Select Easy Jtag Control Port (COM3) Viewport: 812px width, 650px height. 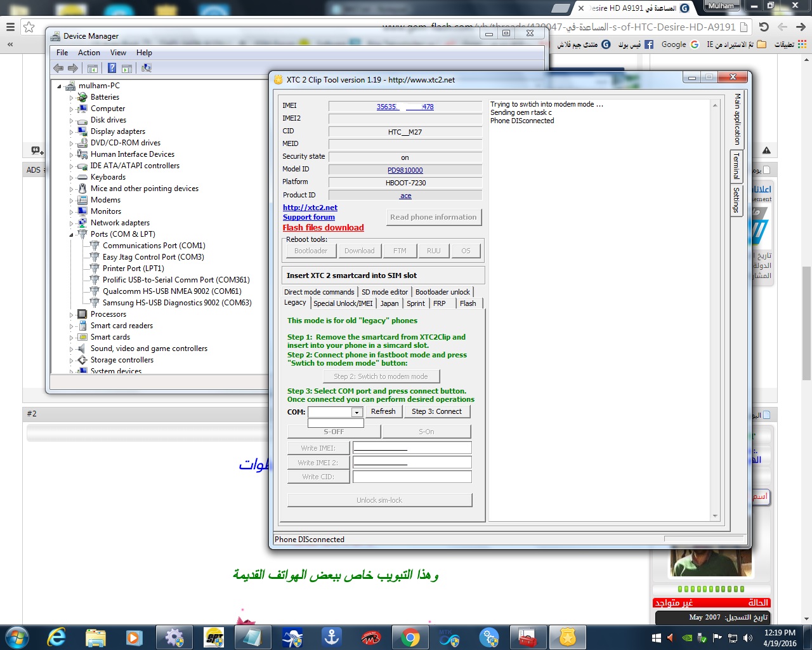(153, 257)
